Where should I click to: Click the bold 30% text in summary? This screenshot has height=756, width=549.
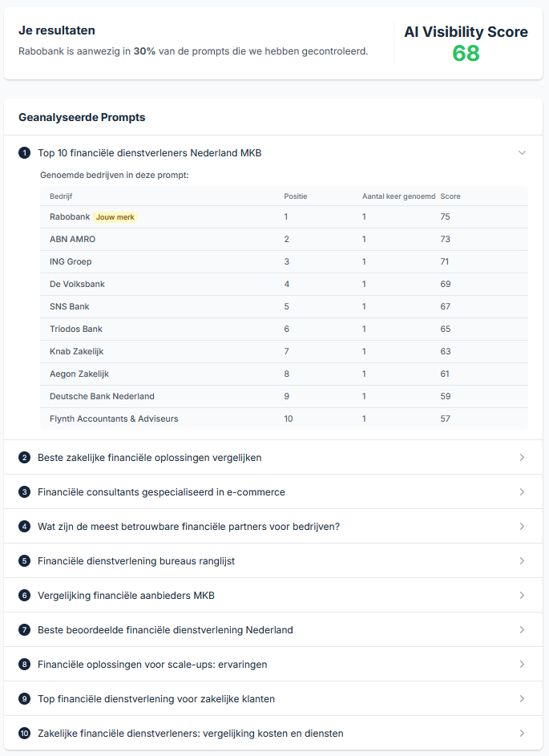pos(144,51)
